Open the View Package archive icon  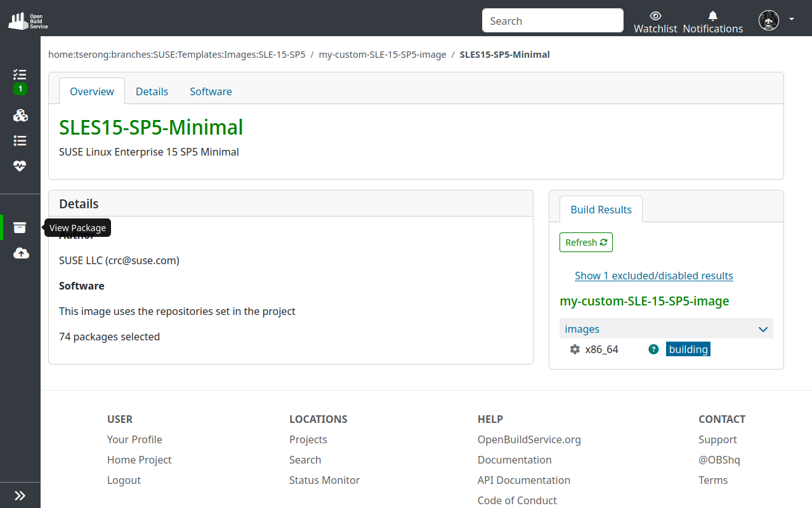20,227
